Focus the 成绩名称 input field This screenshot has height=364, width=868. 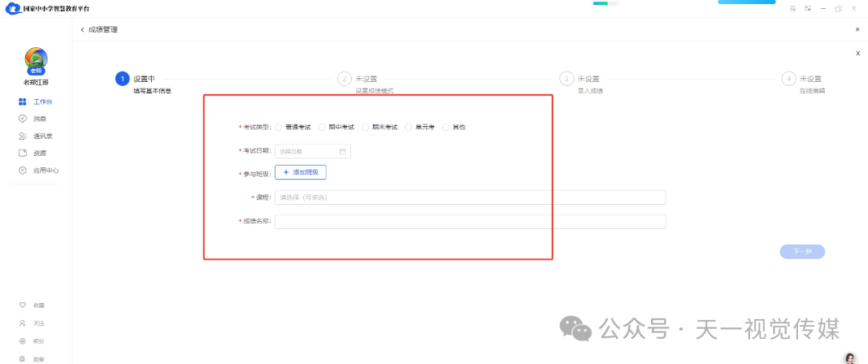[470, 222]
